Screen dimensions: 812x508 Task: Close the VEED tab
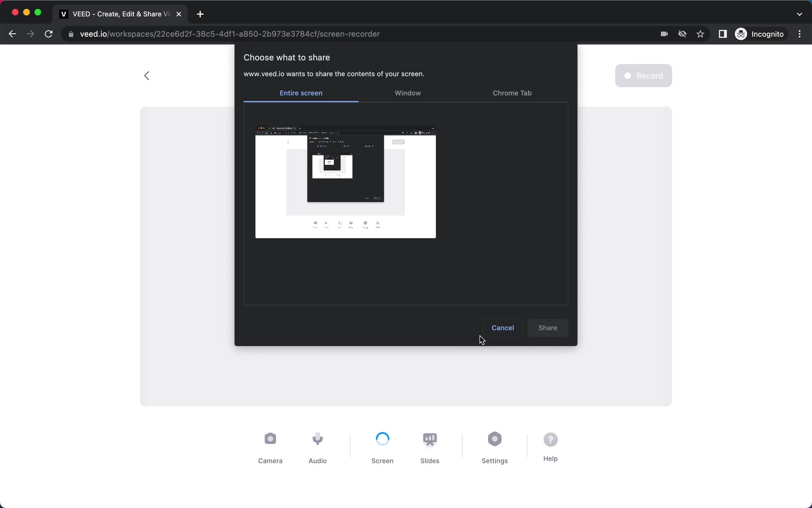[179, 14]
